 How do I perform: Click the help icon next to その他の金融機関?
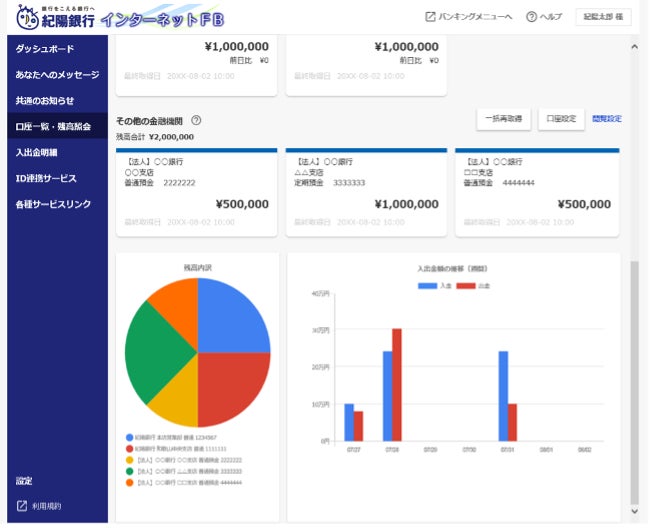(196, 121)
